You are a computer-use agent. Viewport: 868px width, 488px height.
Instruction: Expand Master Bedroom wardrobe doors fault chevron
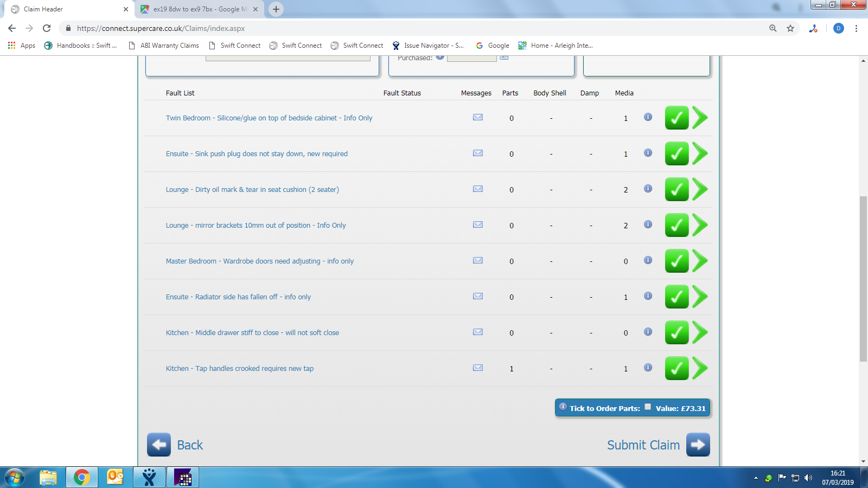coord(700,261)
